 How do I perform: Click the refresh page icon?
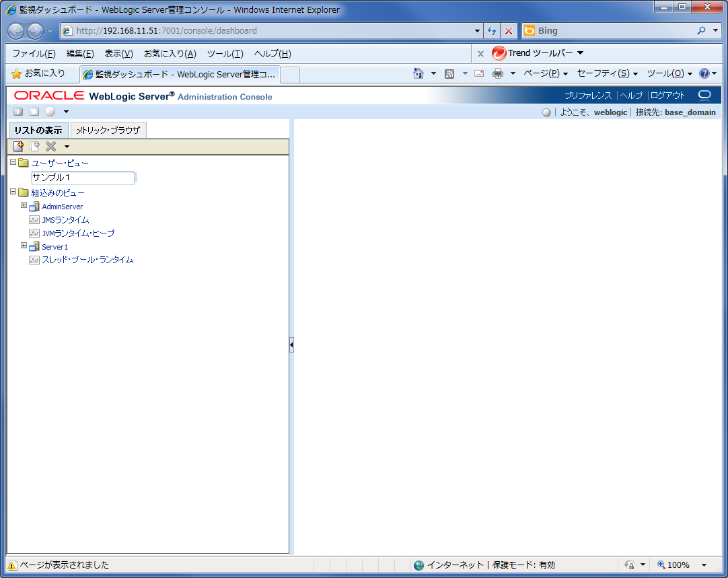click(492, 31)
